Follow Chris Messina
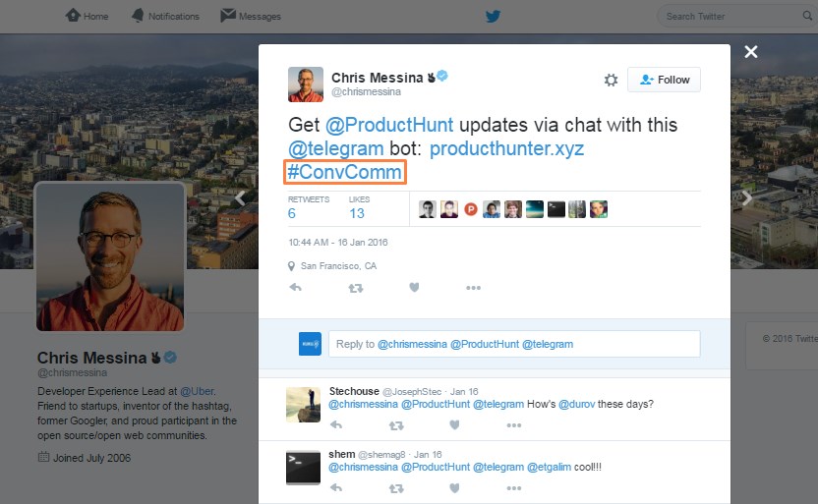 pyautogui.click(x=664, y=80)
